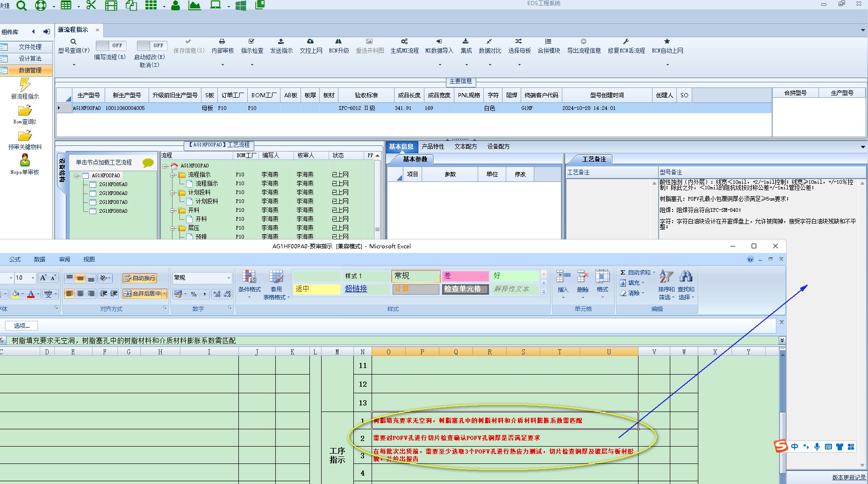Open the 版本更新记录 link
The height and width of the screenshot is (484, 868).
click(x=849, y=477)
